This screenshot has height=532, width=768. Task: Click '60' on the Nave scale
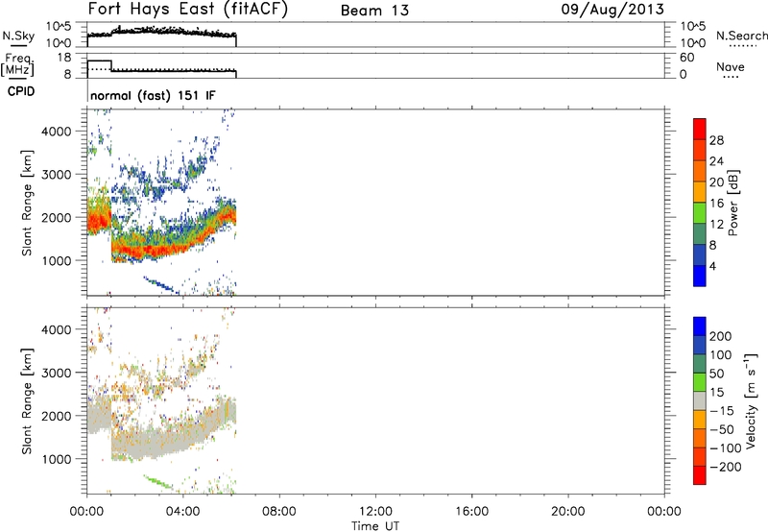(686, 58)
